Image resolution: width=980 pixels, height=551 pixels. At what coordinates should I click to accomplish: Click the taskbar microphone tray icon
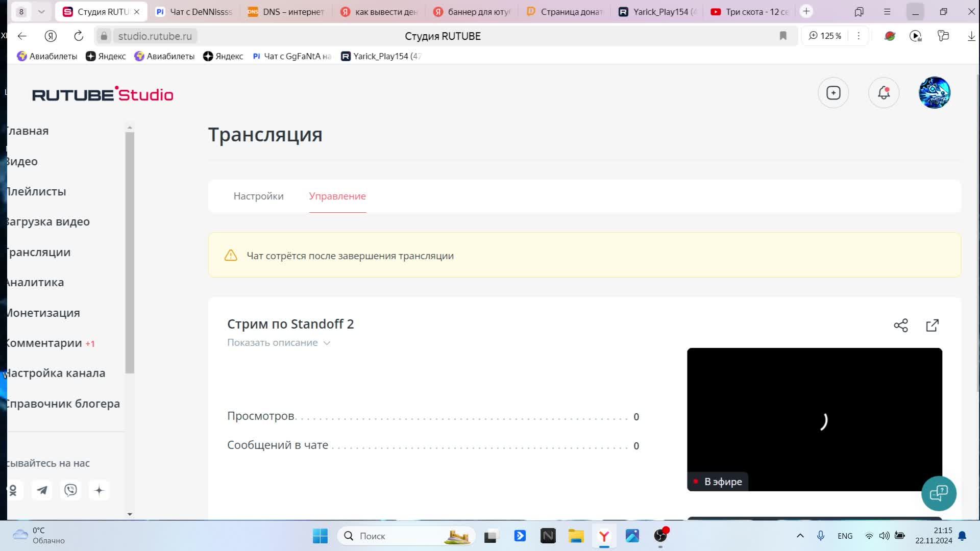click(821, 536)
